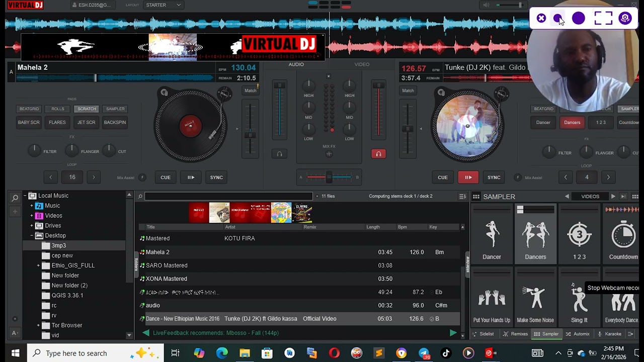Trigger the Make Some Noise sample
Screen dimensions: 644x362
tap(535, 298)
